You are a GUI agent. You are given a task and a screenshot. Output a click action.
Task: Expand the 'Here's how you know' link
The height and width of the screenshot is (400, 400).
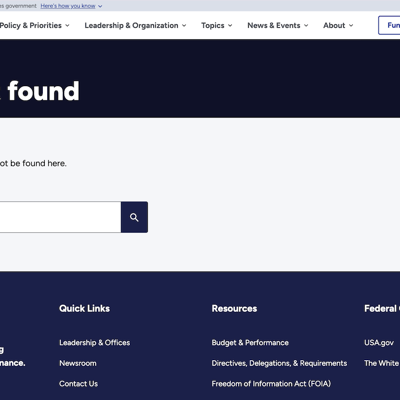pyautogui.click(x=68, y=6)
